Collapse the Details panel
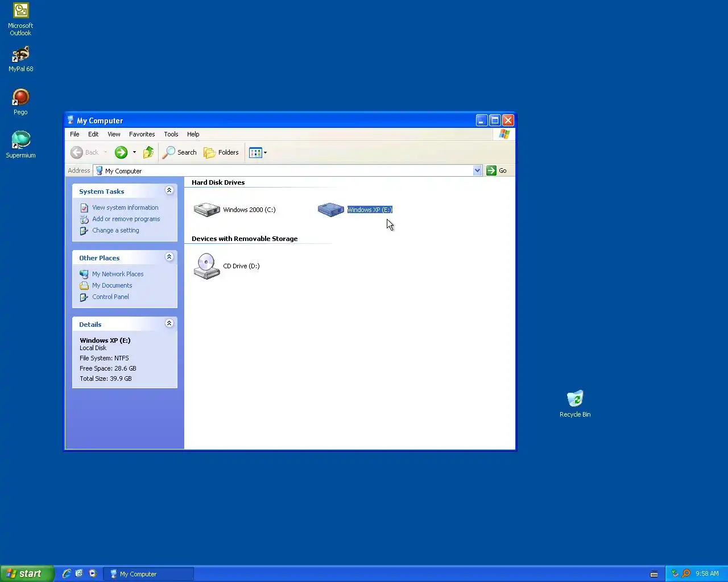This screenshot has height=582, width=728. point(169,323)
